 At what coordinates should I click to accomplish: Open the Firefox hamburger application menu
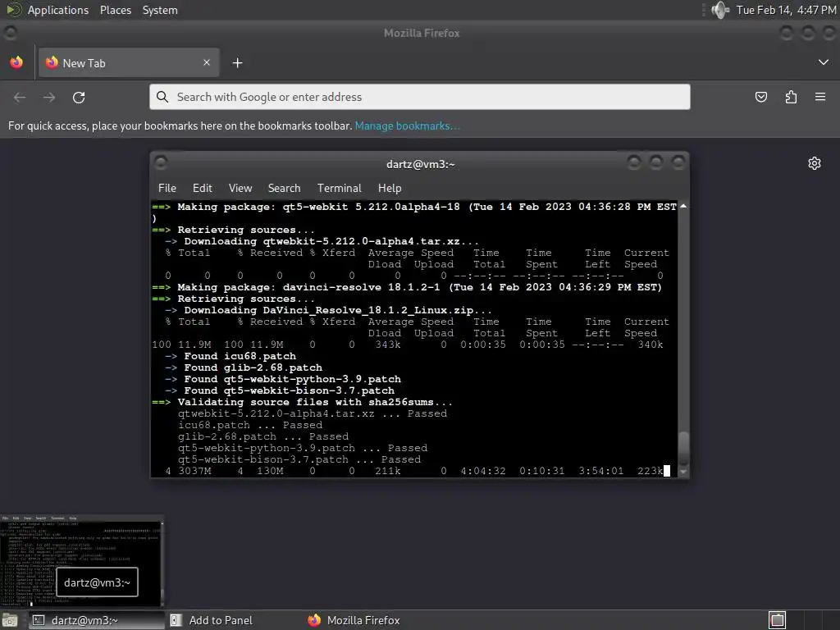pyautogui.click(x=820, y=97)
